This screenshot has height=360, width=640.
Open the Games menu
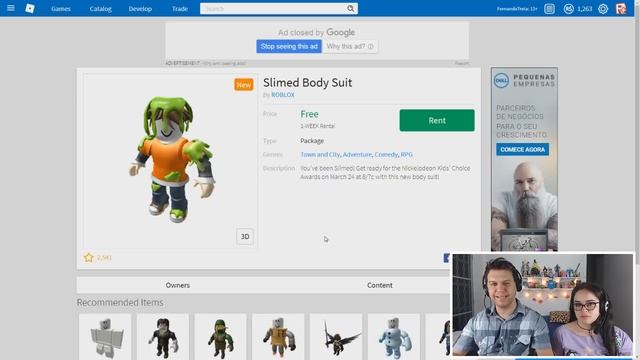coord(61,9)
